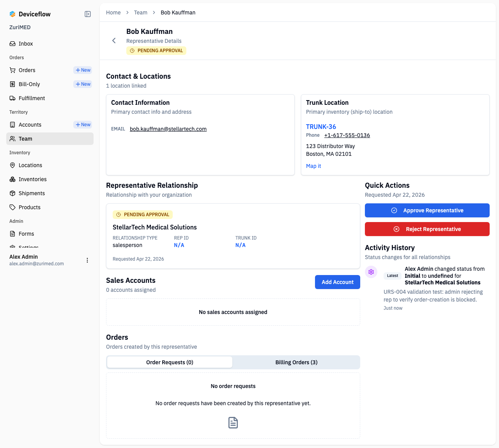
Task: Click the Fulfillment truck icon
Action: coord(12,98)
